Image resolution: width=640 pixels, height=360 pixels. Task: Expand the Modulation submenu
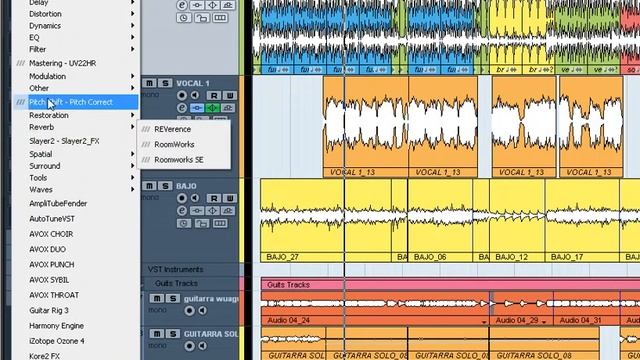pos(76,76)
